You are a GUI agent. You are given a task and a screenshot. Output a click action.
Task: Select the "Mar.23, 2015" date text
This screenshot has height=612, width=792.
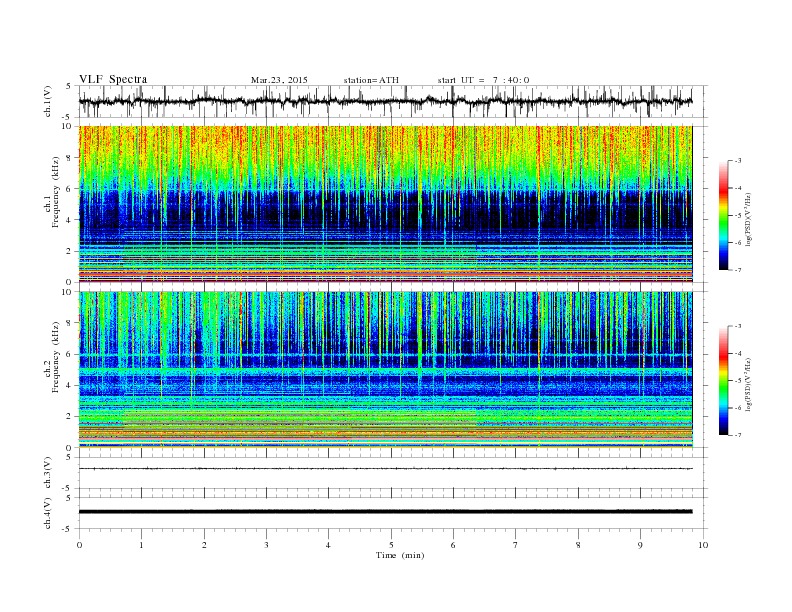click(x=279, y=80)
